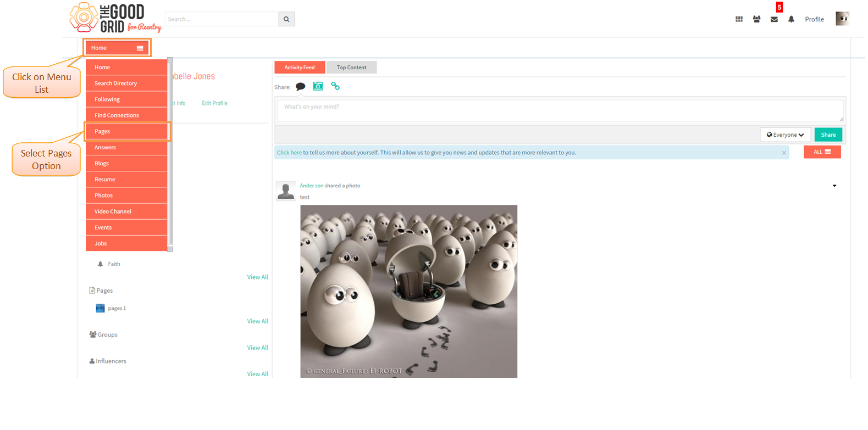This screenshot has height=430, width=868.
Task: Select Pages option in menu
Action: pyautogui.click(x=126, y=131)
